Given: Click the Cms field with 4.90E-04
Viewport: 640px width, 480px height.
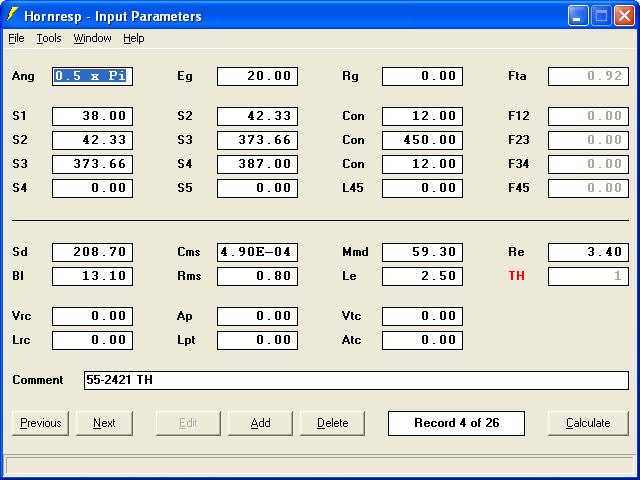Looking at the screenshot, I should pyautogui.click(x=258, y=252).
